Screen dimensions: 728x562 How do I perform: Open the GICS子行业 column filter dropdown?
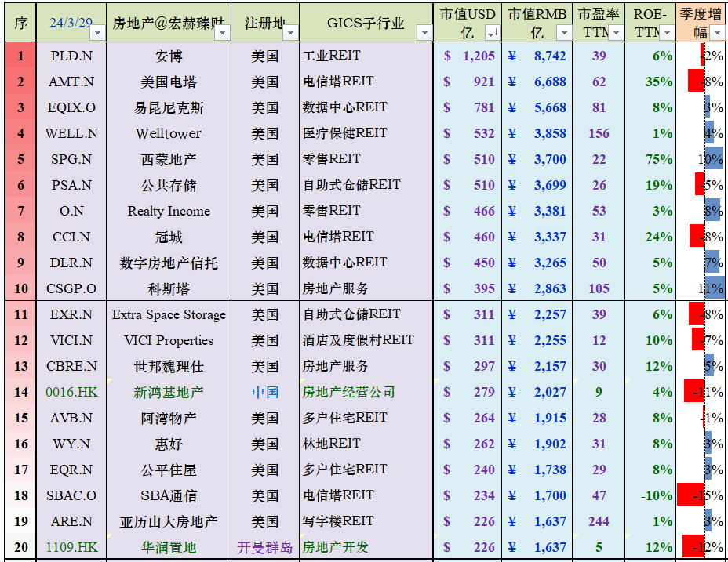tap(424, 34)
